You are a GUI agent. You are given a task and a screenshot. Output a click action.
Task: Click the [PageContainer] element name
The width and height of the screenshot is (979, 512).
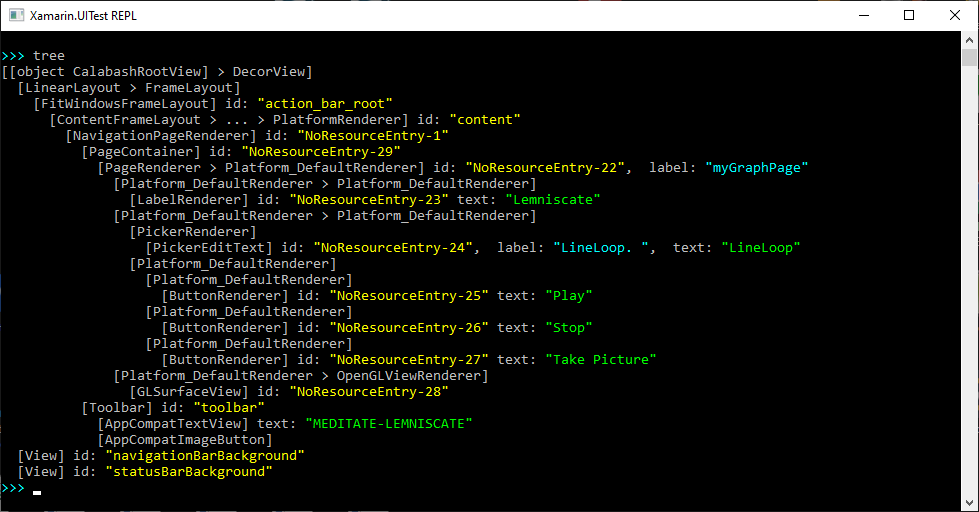coord(141,152)
